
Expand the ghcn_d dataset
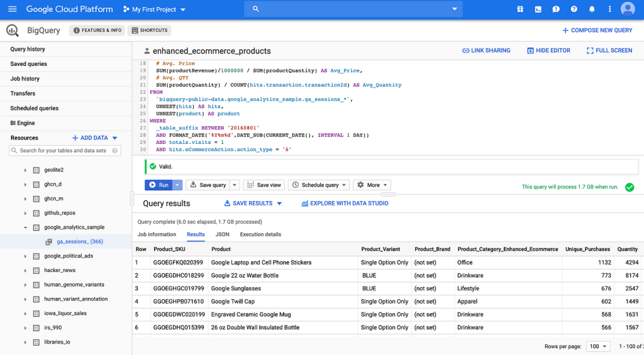click(x=25, y=184)
